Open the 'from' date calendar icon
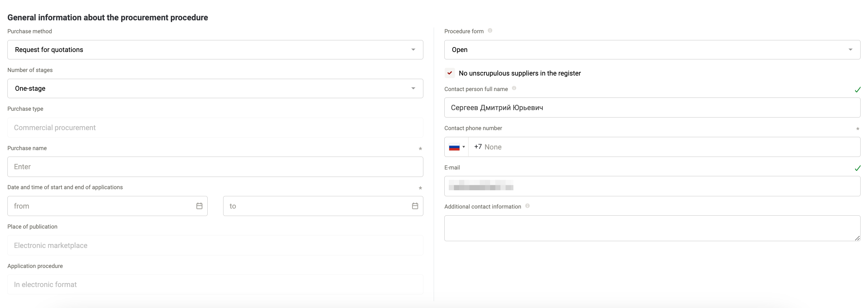This screenshot has width=868, height=308. tap(199, 206)
